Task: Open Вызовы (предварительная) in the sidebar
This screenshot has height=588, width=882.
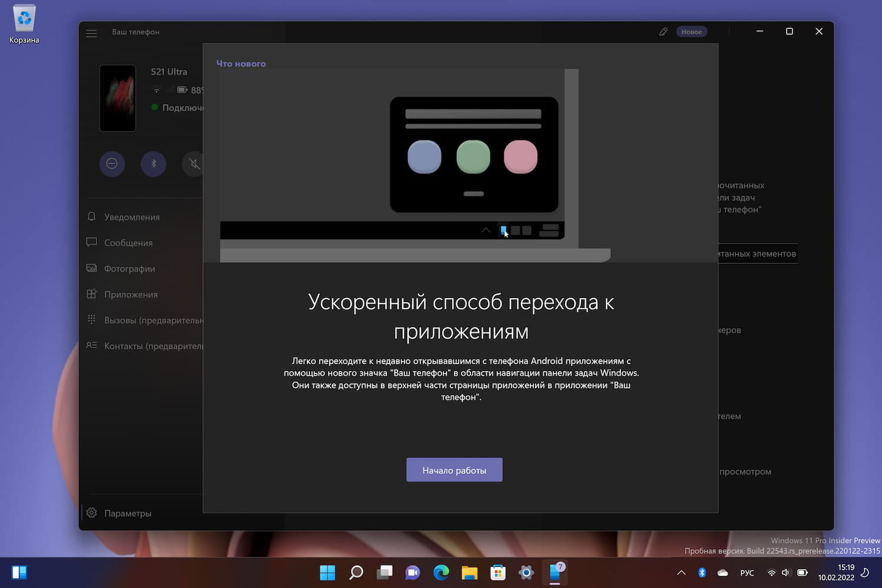Action: coord(144,320)
